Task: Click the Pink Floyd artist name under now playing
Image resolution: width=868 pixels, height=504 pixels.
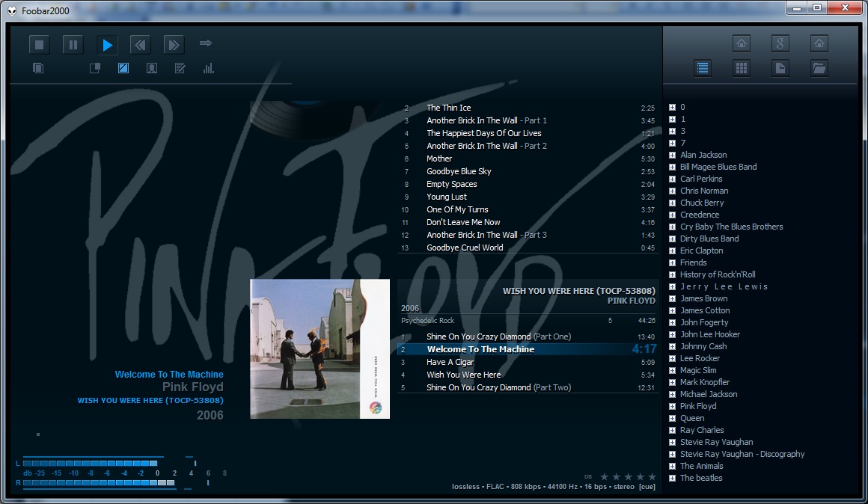Action: point(192,387)
